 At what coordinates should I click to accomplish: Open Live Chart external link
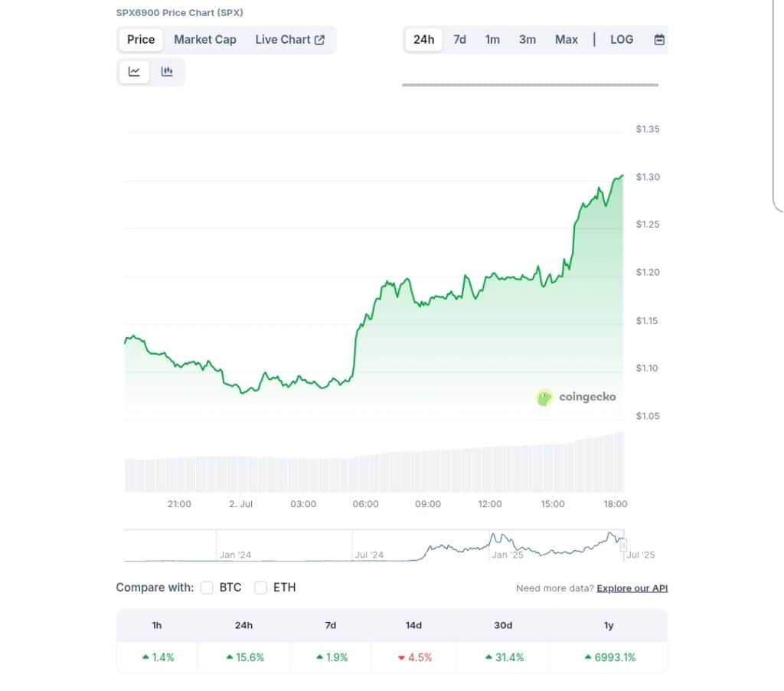point(290,40)
